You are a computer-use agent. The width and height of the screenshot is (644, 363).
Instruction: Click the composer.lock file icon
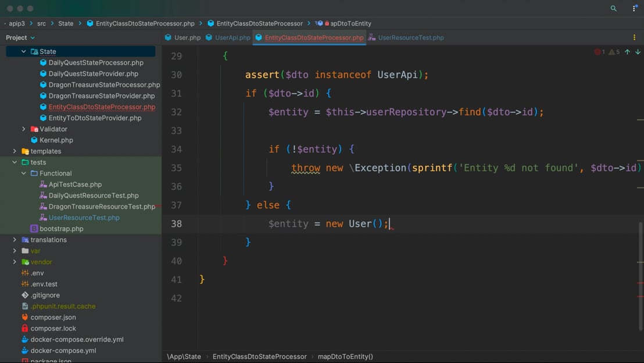25,328
